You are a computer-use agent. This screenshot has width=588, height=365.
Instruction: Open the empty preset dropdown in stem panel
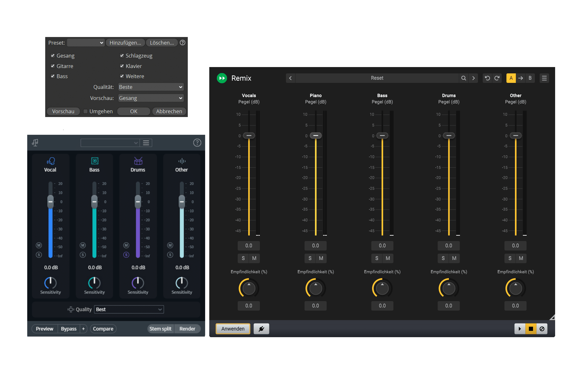click(110, 143)
